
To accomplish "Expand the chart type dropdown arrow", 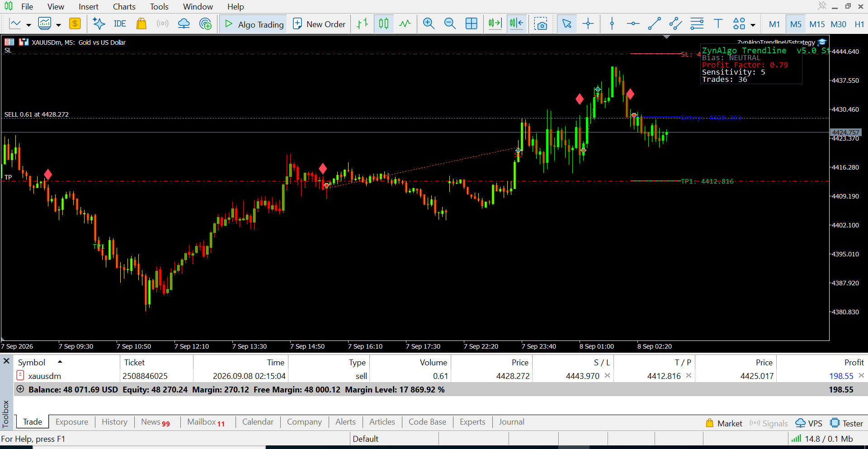I will pos(28,25).
